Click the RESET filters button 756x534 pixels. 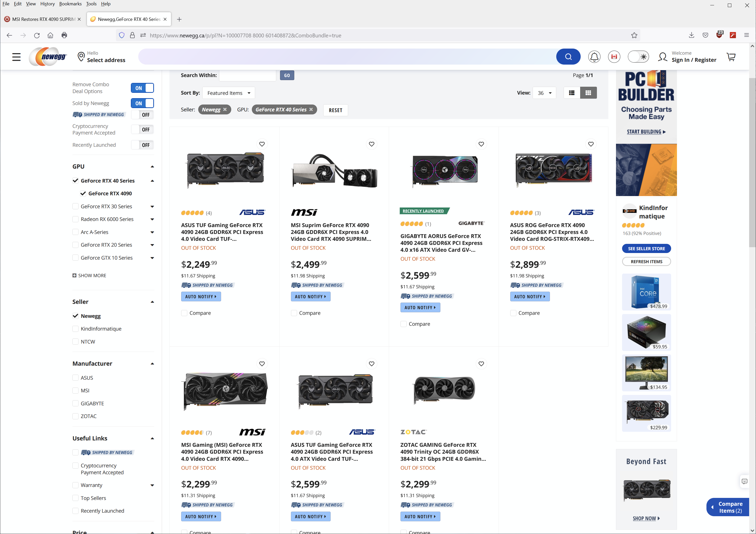[x=335, y=110]
